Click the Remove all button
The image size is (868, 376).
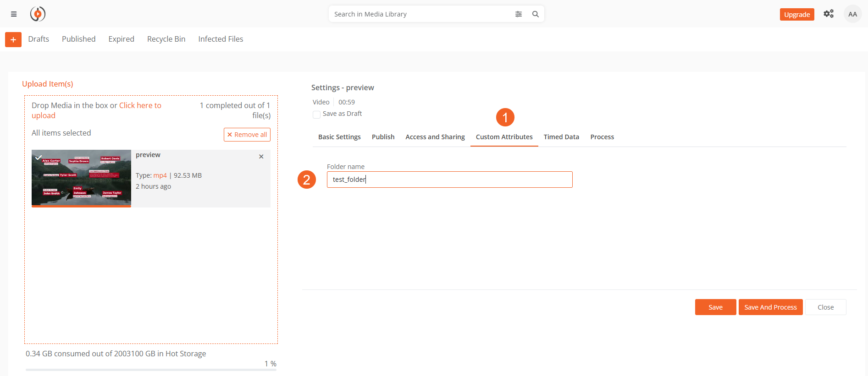pyautogui.click(x=247, y=135)
